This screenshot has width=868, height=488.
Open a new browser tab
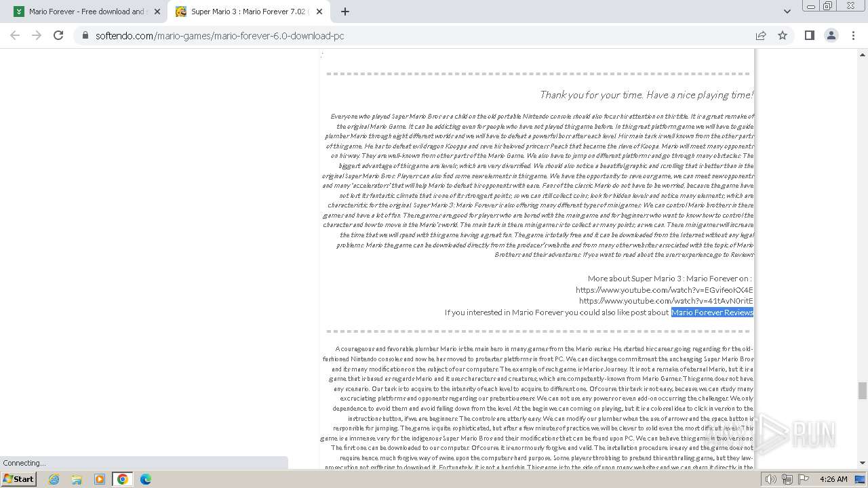[345, 12]
